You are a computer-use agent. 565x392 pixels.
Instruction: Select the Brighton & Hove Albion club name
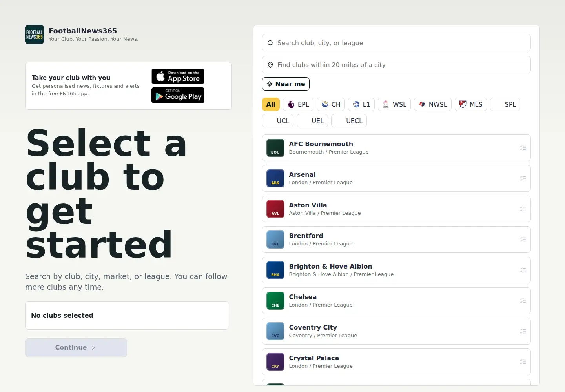(330, 266)
